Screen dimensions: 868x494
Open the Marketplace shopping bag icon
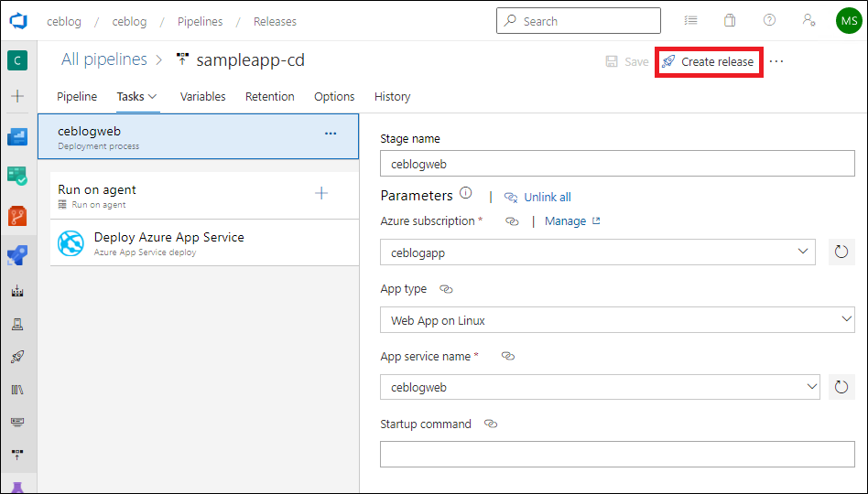730,20
